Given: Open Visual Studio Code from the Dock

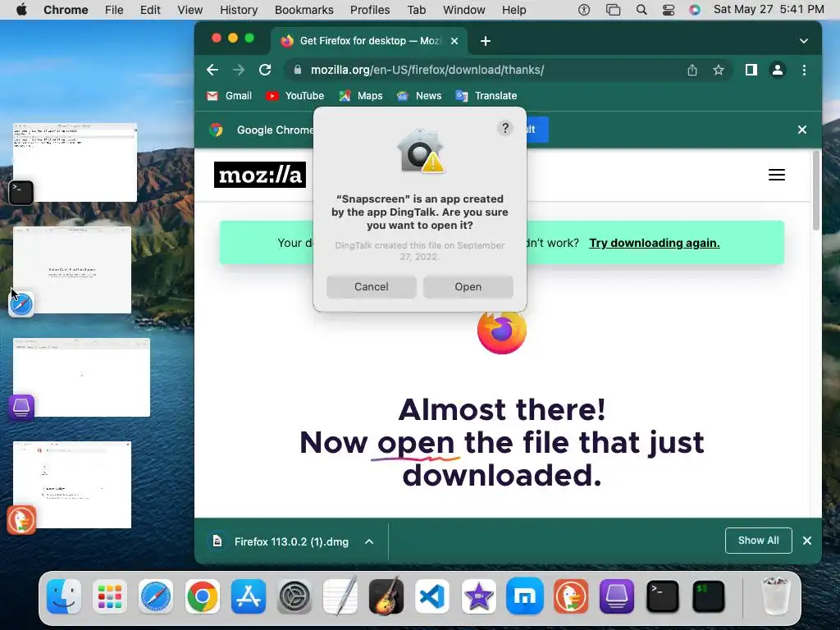Looking at the screenshot, I should tap(432, 596).
